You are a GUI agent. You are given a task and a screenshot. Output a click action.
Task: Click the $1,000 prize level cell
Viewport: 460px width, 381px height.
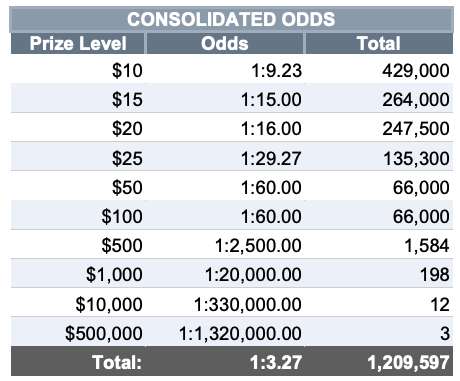(78, 274)
